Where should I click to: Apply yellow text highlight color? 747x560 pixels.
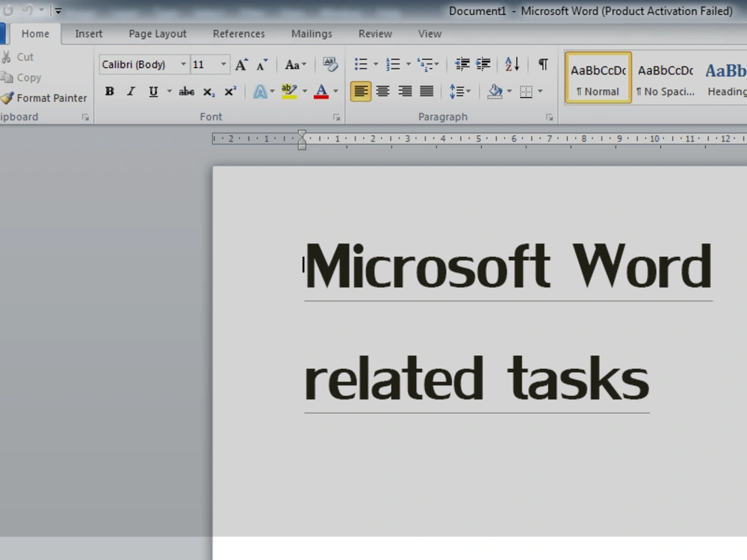[289, 91]
